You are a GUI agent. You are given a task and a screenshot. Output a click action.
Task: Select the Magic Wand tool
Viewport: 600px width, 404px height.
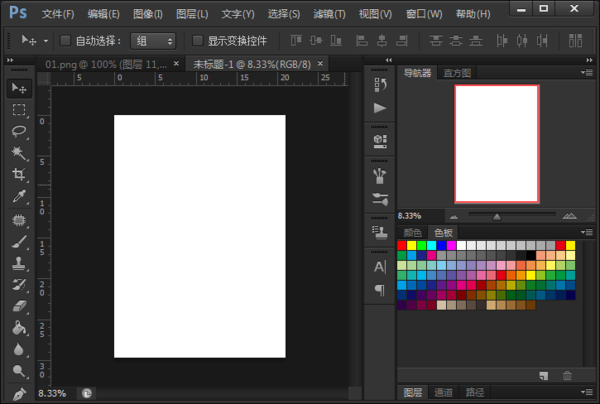(x=19, y=153)
